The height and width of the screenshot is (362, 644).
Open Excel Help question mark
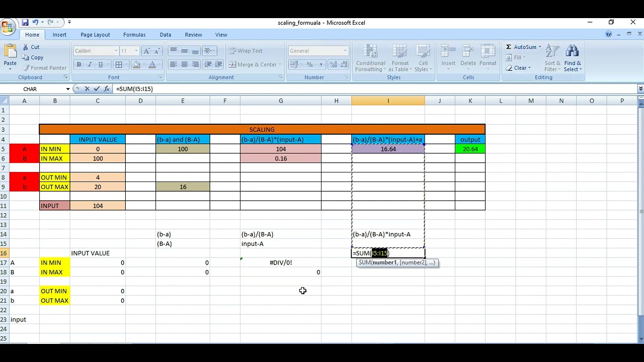pyautogui.click(x=608, y=34)
